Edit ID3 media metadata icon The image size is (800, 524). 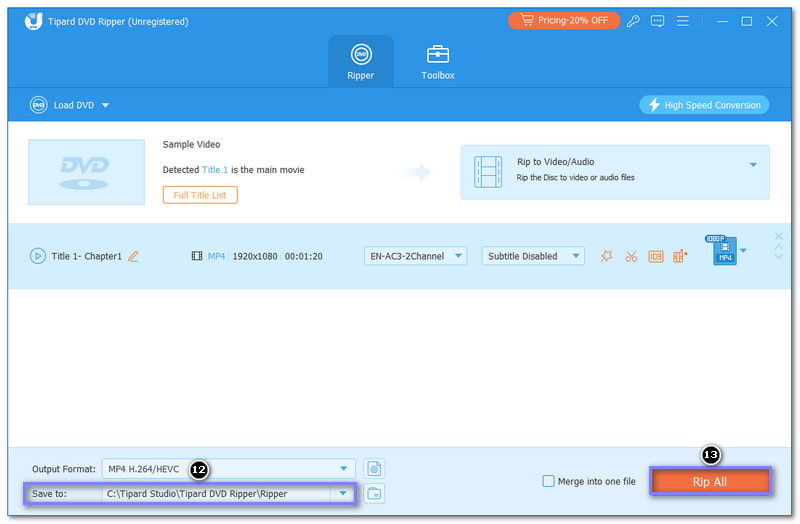tap(656, 256)
